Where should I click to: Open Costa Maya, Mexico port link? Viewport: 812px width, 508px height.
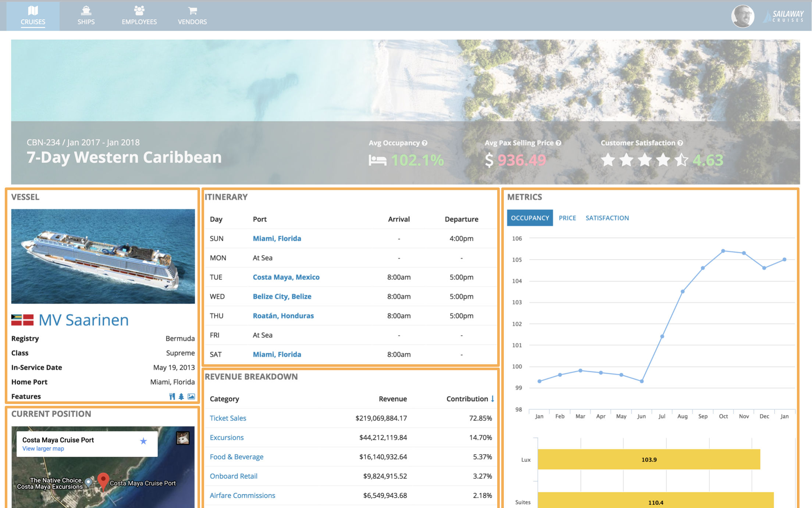286,277
